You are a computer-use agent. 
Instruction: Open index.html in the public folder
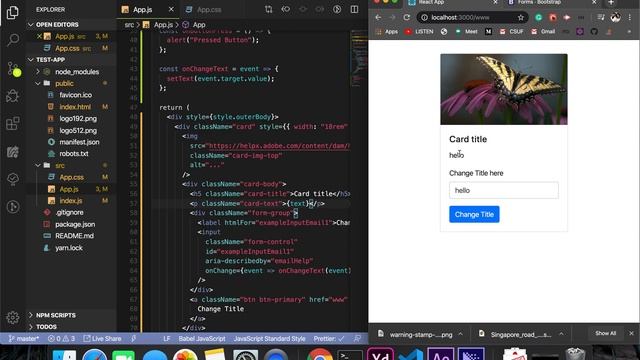click(75, 107)
